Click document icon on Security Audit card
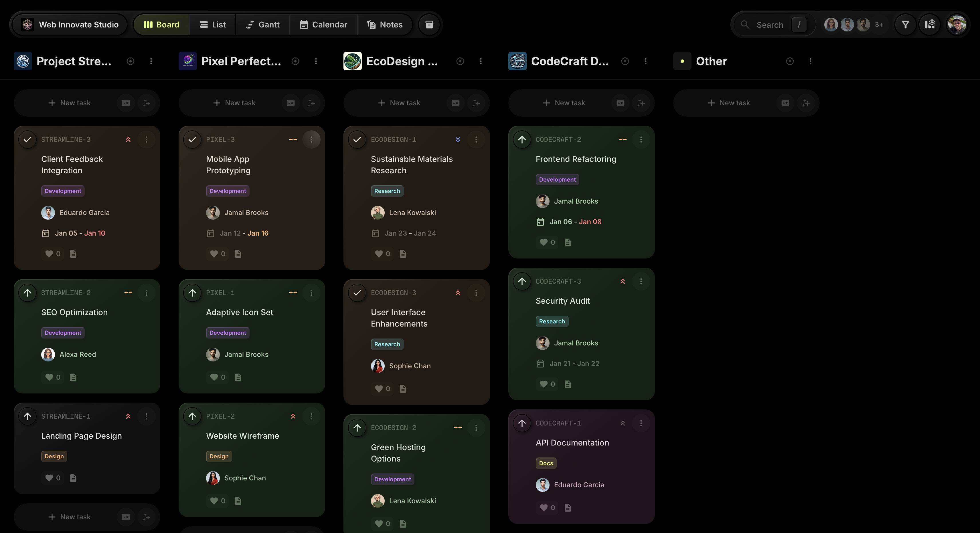Screen dimensions: 980x533 coord(568,384)
